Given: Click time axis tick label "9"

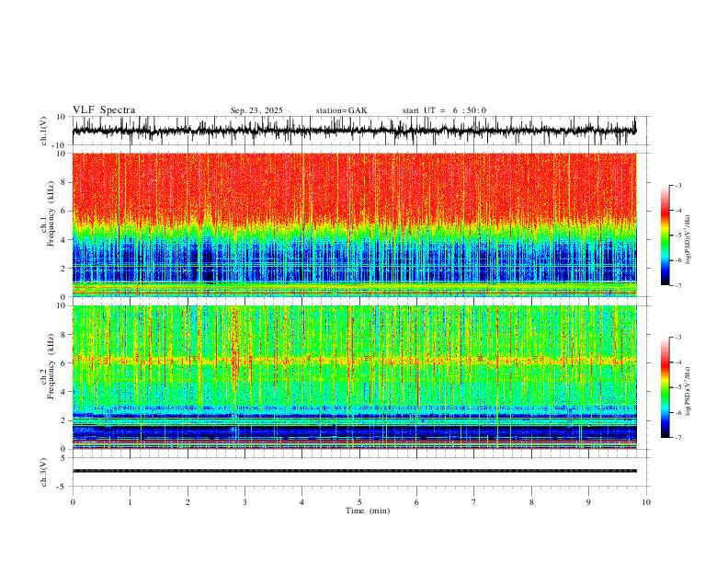Looking at the screenshot, I should click(588, 502).
